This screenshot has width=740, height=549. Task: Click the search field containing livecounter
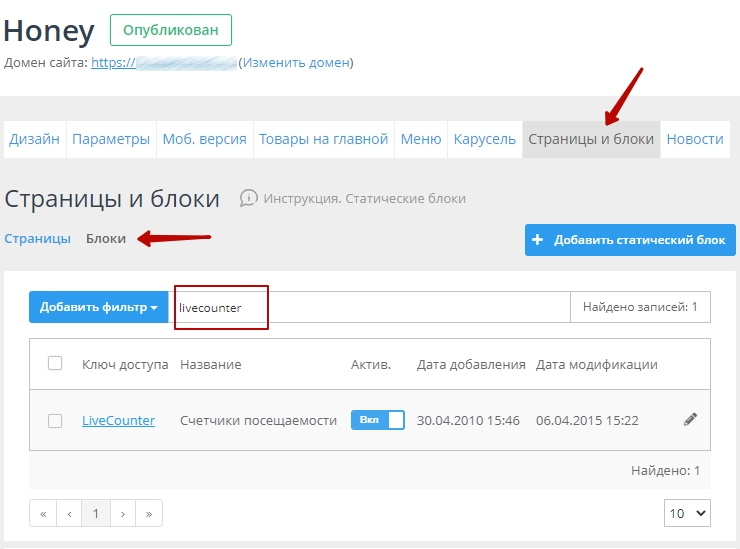pyautogui.click(x=370, y=307)
